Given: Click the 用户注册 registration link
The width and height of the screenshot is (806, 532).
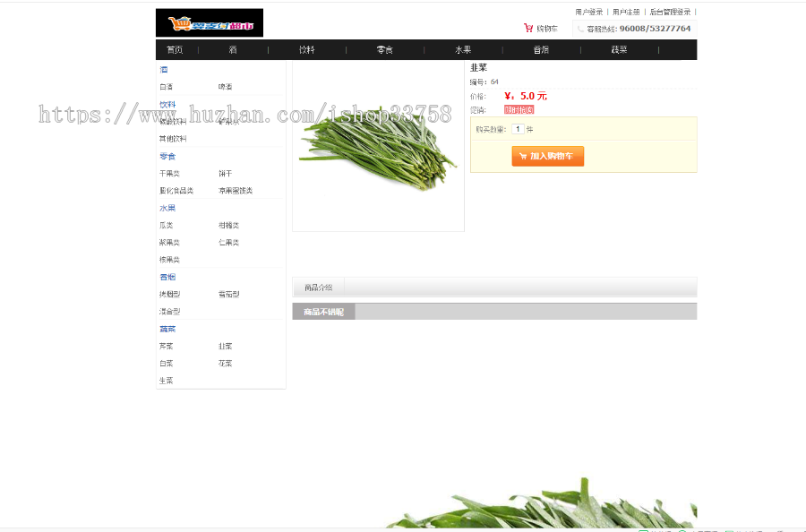Looking at the screenshot, I should coord(629,11).
